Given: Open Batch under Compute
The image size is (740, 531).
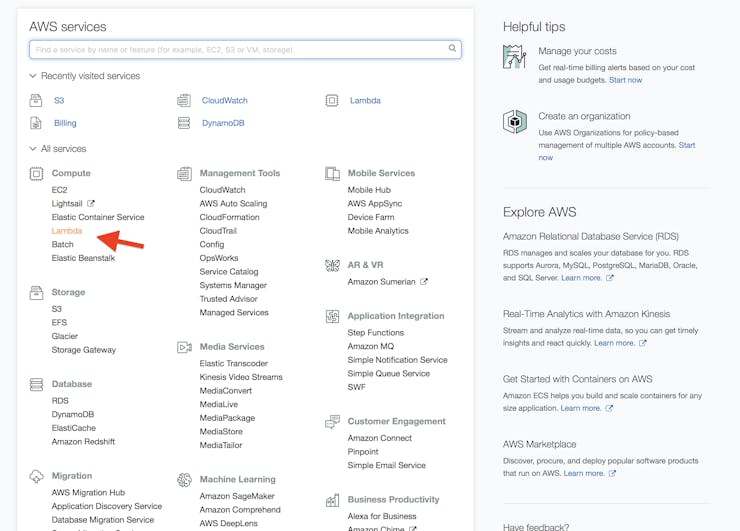Looking at the screenshot, I should tap(63, 244).
